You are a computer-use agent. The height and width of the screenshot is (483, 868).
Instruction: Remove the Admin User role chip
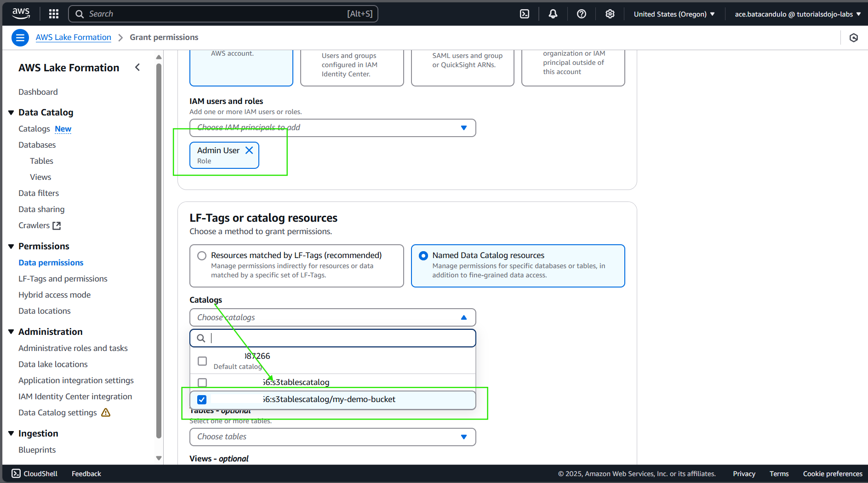click(x=249, y=150)
